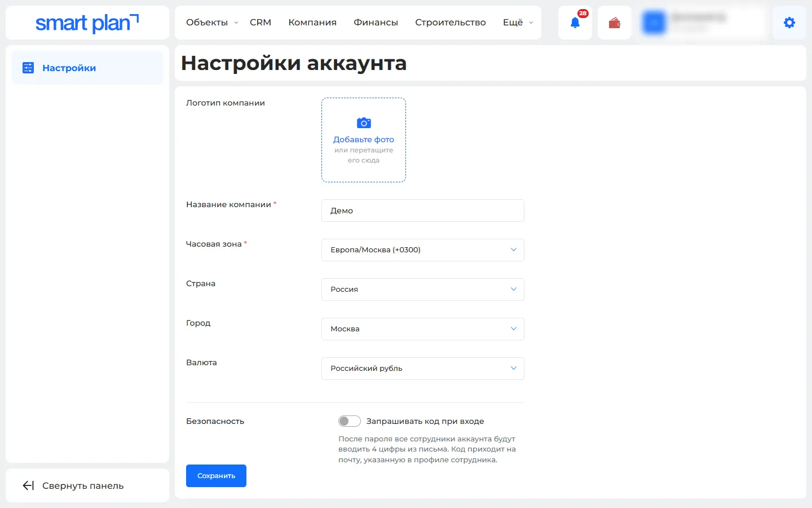Expand the Ещё menu chevron
Image resolution: width=812 pixels, height=508 pixels.
(x=531, y=23)
